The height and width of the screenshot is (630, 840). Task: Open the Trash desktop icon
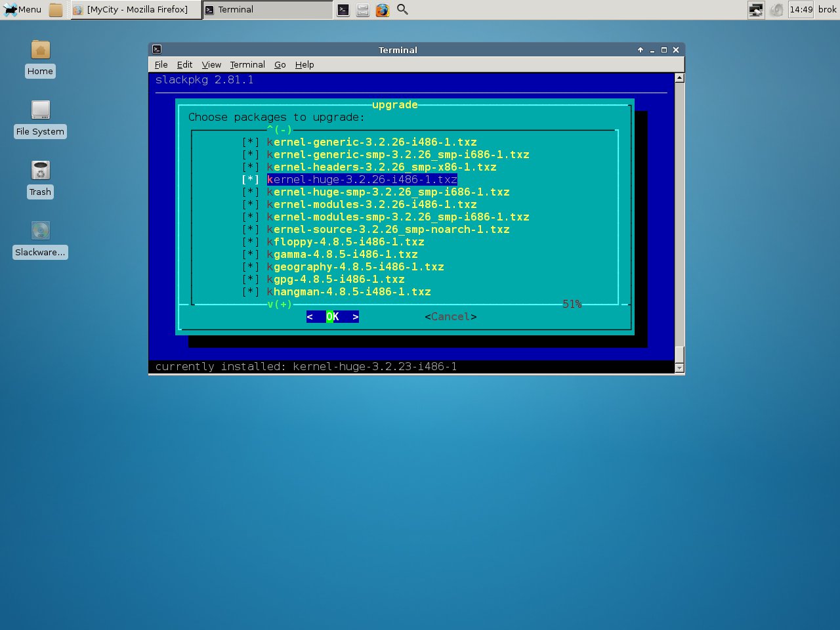40,171
